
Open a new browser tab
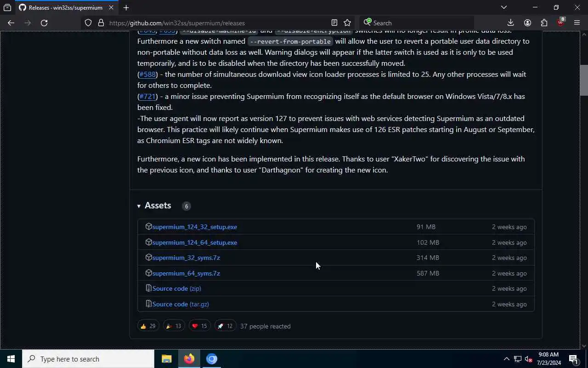coord(126,7)
